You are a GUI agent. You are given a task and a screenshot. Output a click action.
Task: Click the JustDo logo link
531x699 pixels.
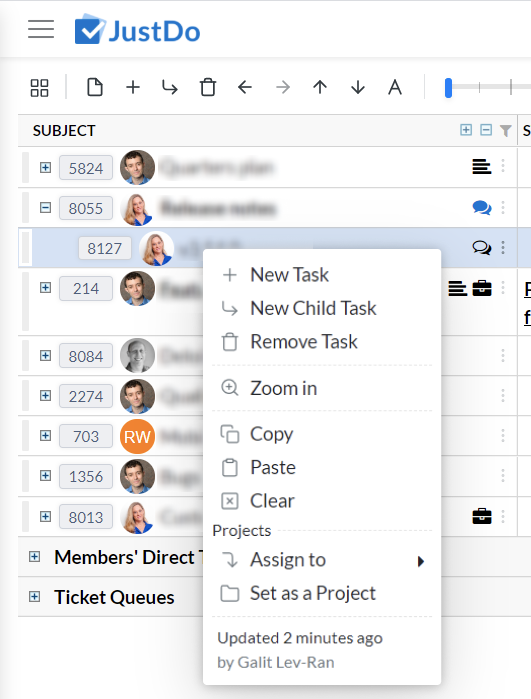137,30
